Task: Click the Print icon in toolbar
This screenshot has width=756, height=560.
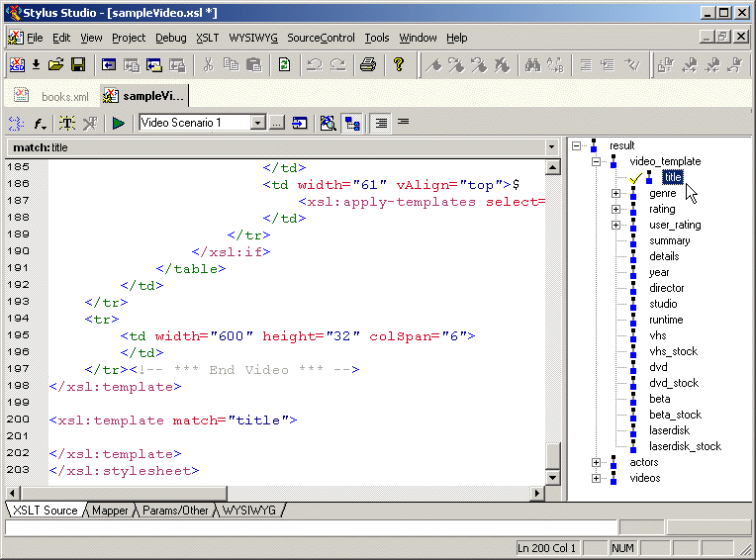Action: point(368,65)
